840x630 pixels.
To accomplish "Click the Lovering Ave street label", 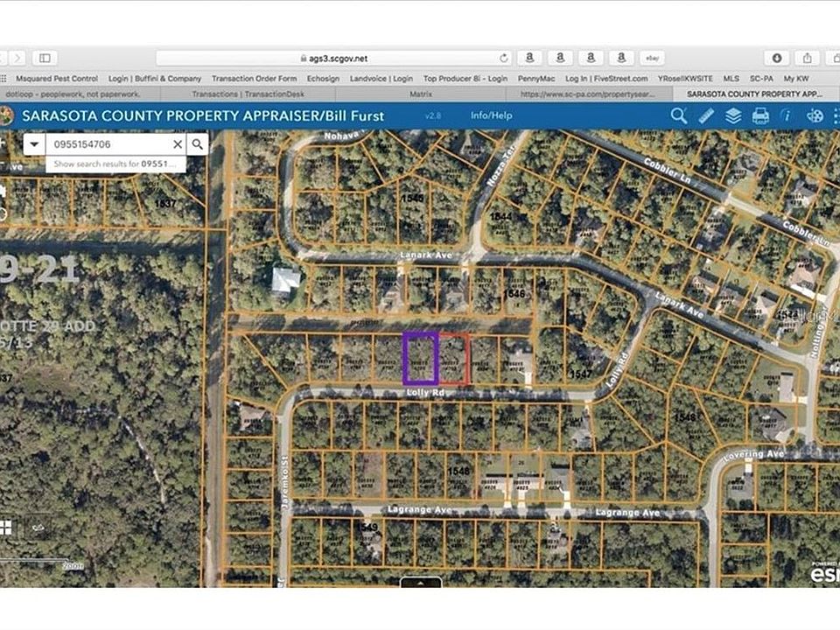I will coord(753,455).
